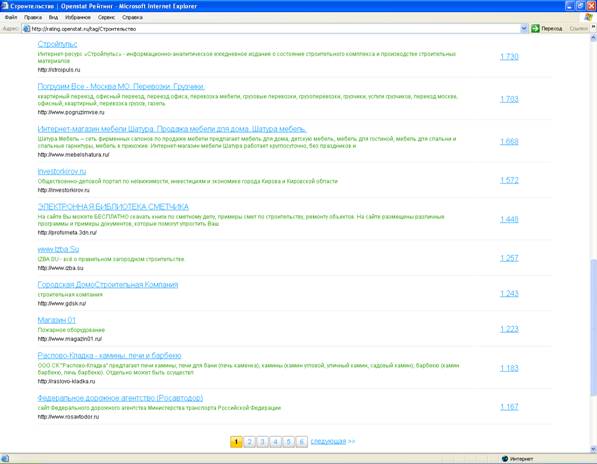Open the Справка menu
Screen dimensions: 597x464
(132, 18)
